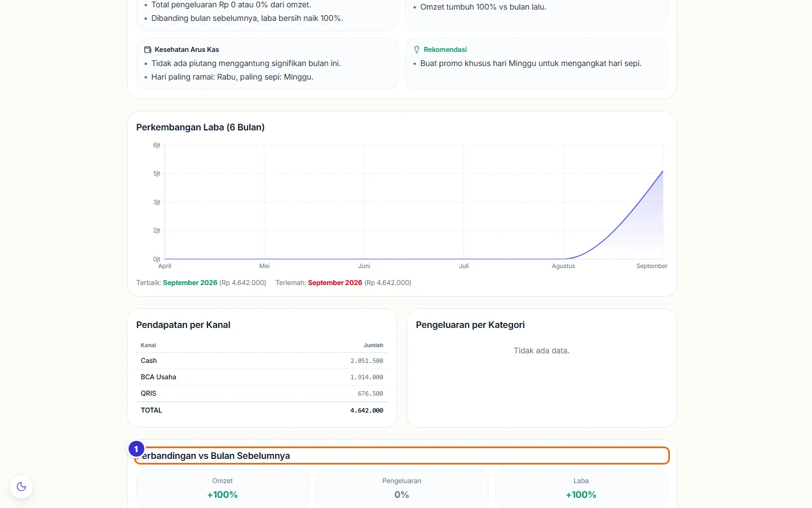Select the Cash amount 2.051.500
812x508 pixels.
tap(367, 361)
